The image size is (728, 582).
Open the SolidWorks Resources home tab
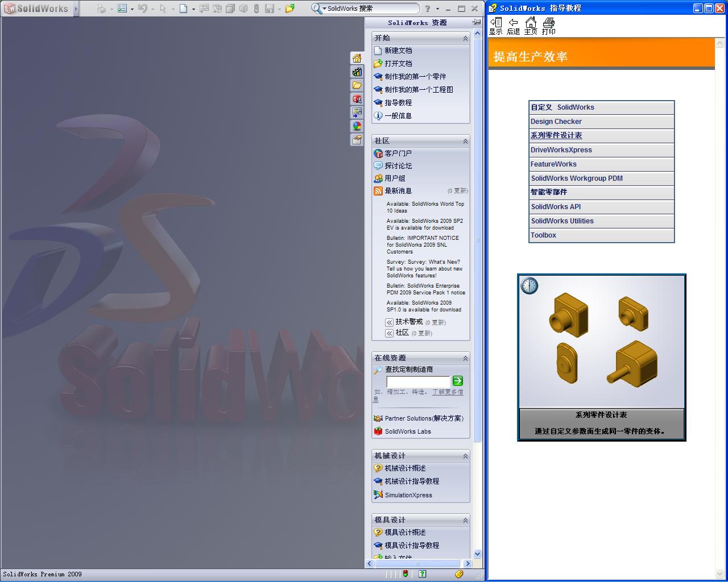[357, 58]
